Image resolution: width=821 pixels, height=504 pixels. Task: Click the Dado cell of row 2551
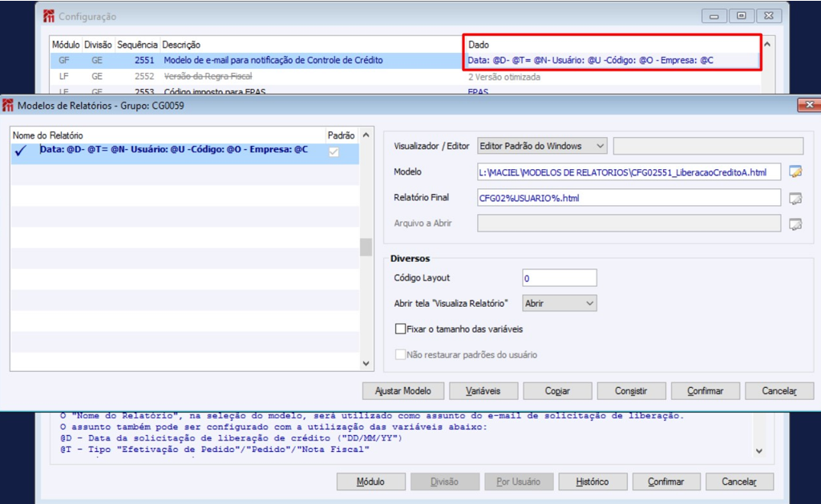click(613, 60)
